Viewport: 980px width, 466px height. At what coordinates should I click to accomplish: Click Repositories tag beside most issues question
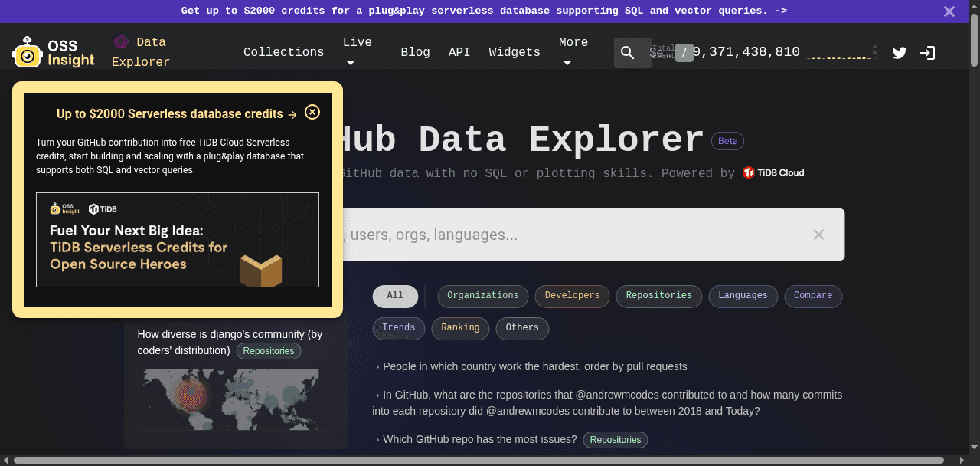616,440
